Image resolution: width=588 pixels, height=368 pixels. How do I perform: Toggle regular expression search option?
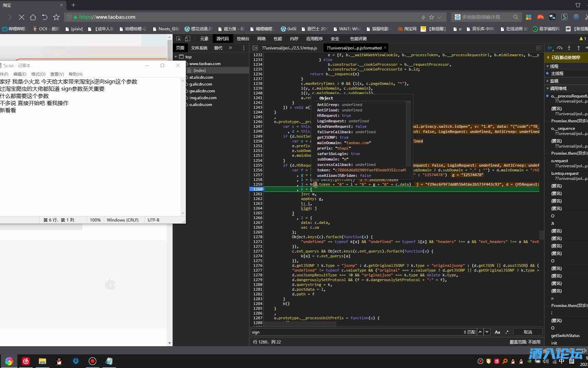click(x=507, y=332)
